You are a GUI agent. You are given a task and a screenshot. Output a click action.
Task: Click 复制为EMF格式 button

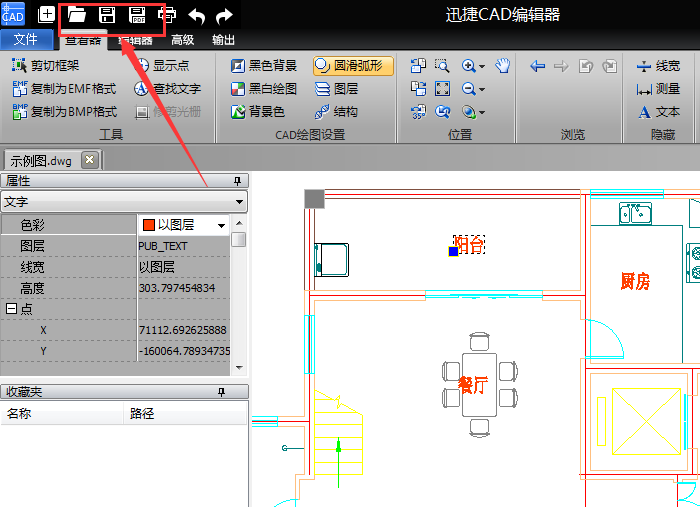point(64,89)
